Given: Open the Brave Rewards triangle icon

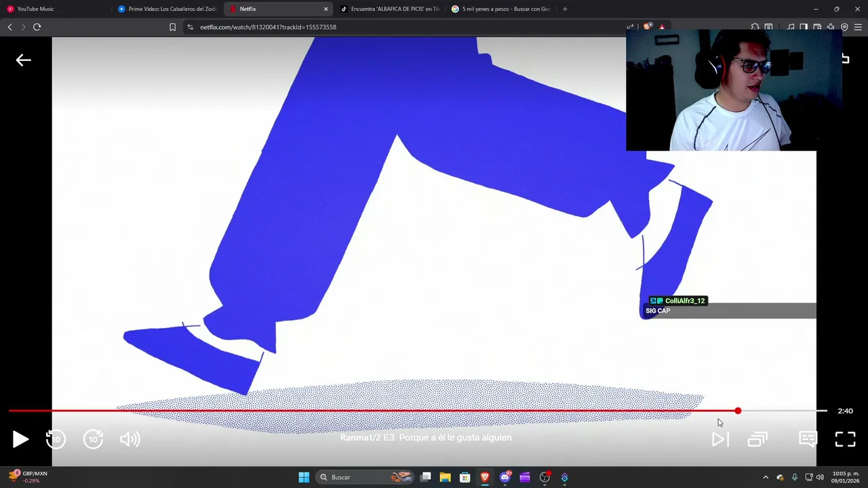Looking at the screenshot, I should (x=662, y=27).
